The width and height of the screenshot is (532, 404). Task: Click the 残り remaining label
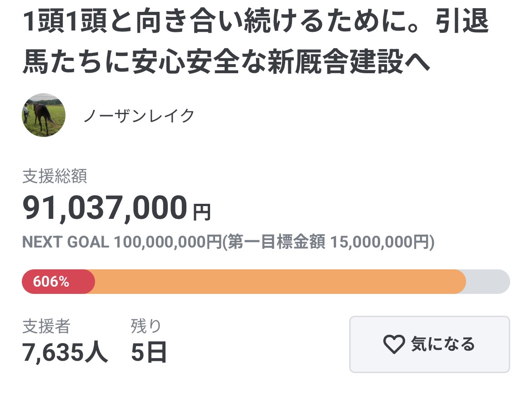tap(146, 326)
